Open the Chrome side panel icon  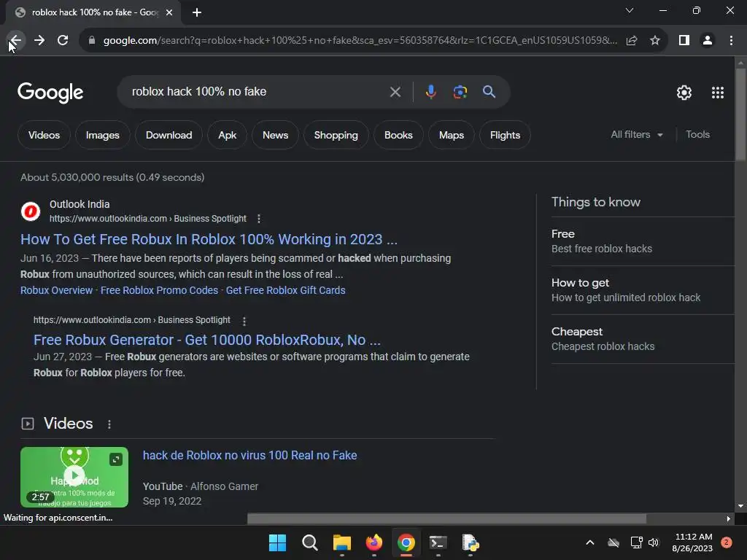point(684,41)
